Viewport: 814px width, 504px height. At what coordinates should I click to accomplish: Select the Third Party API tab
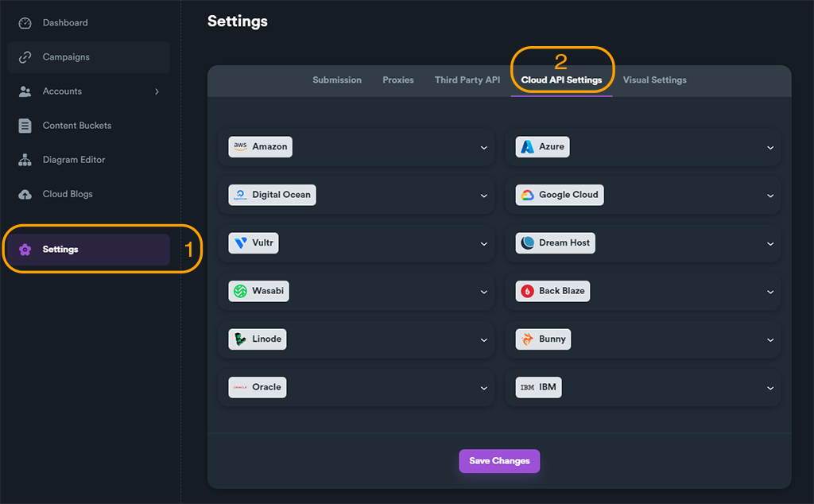point(467,80)
